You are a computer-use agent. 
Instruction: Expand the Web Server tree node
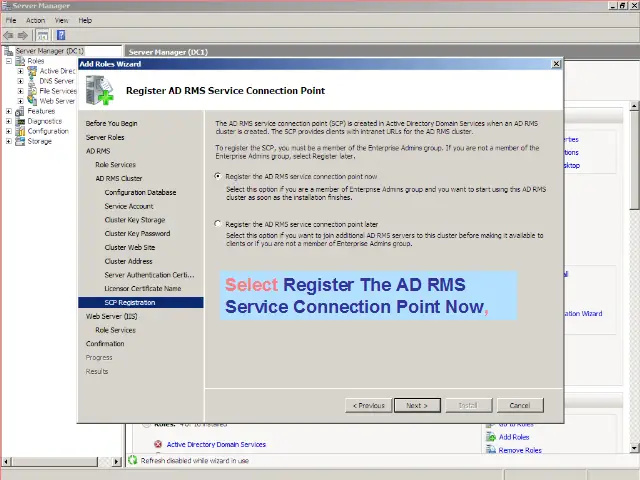coord(20,101)
